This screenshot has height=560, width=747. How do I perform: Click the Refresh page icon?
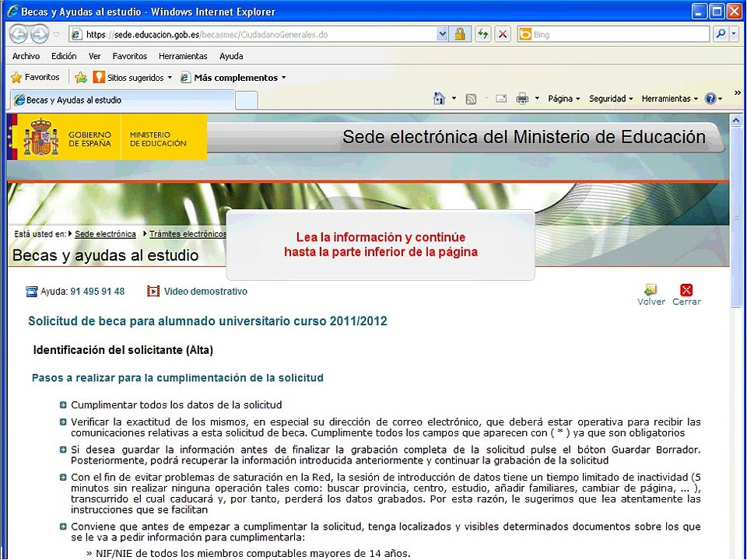coord(483,34)
